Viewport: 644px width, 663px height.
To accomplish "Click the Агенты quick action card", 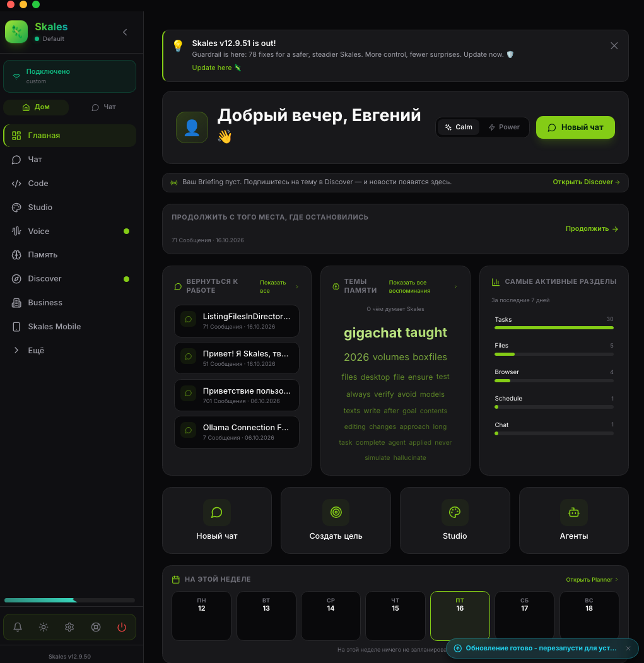I will click(574, 520).
